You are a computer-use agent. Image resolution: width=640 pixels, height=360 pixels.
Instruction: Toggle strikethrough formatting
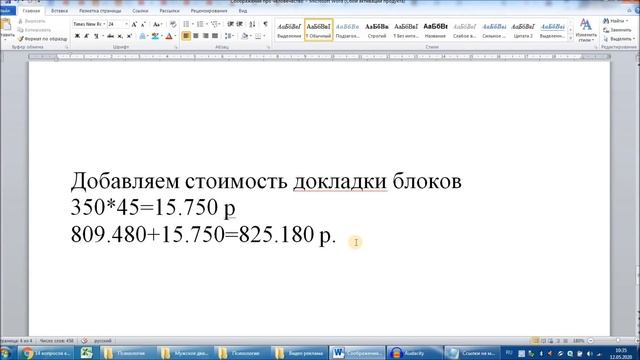coord(111,36)
